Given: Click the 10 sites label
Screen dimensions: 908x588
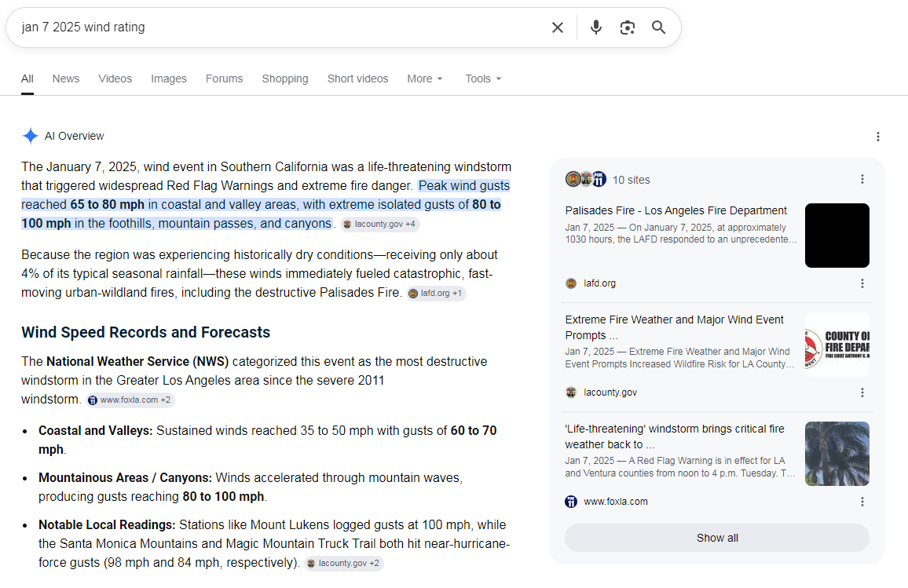Looking at the screenshot, I should point(632,180).
